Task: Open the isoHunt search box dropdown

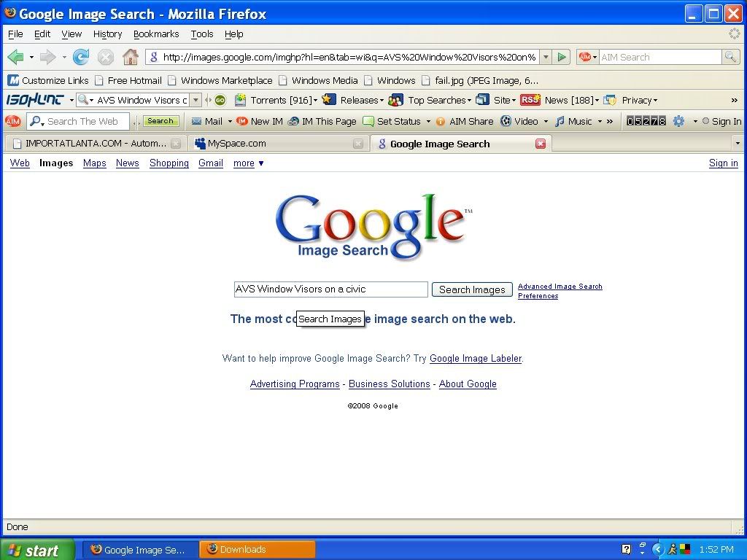Action: coord(196,100)
